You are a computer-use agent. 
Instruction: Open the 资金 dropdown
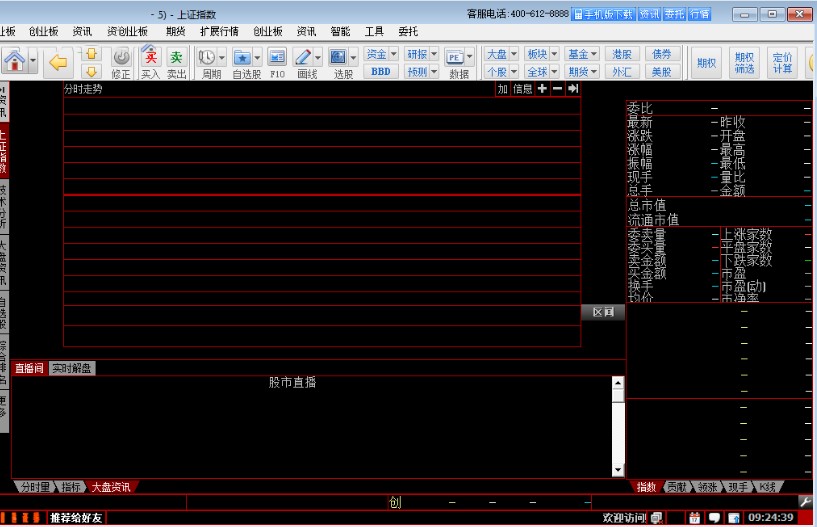[x=380, y=54]
